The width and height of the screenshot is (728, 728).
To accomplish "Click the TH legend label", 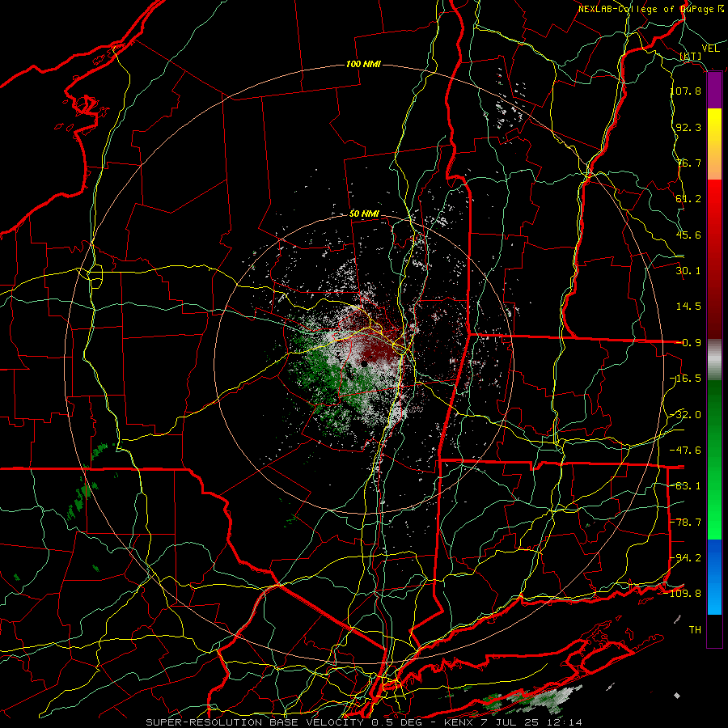I will point(695,630).
